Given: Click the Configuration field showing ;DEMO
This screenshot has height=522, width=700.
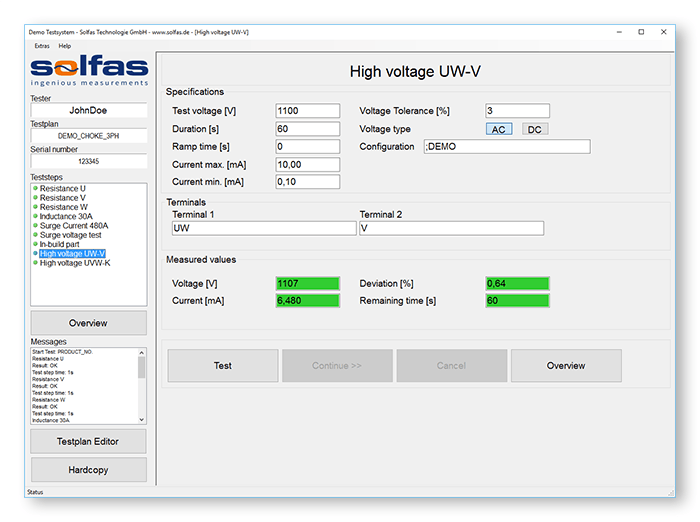Looking at the screenshot, I should (507, 146).
